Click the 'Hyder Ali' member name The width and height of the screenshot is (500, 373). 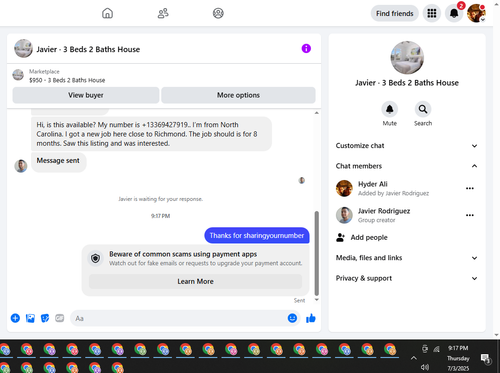click(x=373, y=184)
